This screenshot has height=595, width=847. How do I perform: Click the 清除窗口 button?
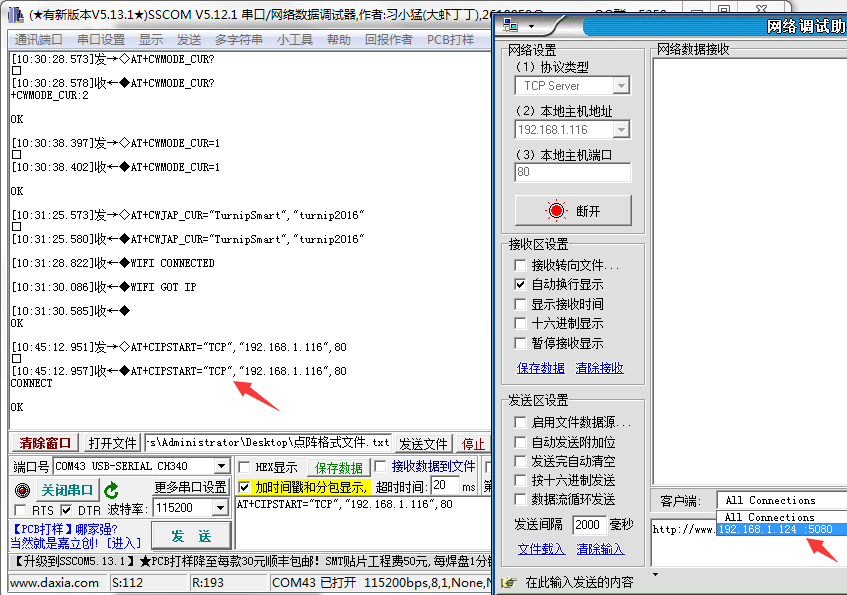(x=45, y=443)
